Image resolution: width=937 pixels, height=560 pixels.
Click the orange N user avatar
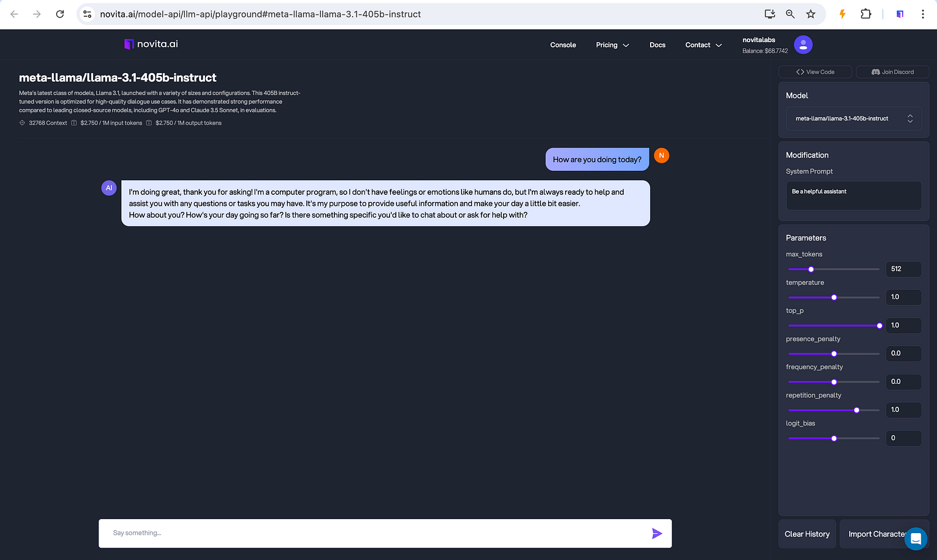661,156
